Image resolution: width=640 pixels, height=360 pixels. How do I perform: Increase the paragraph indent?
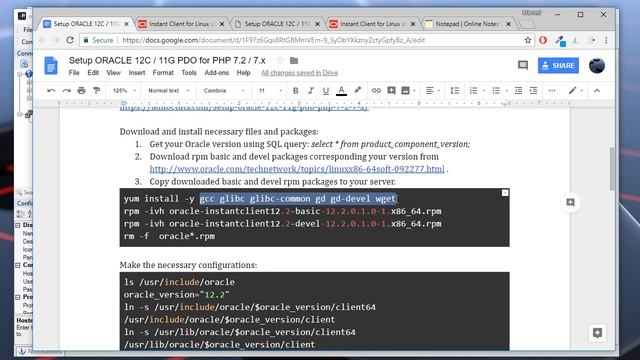[533, 91]
